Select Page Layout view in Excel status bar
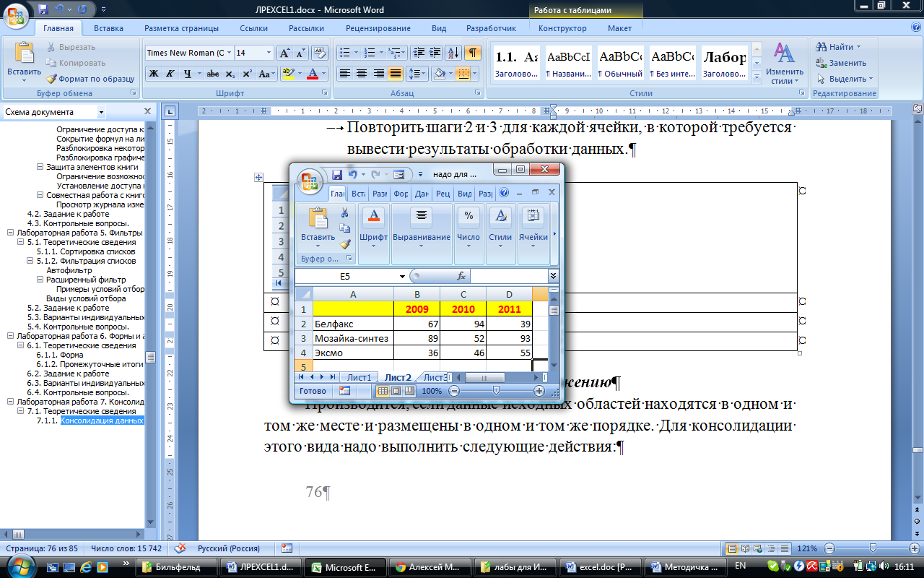This screenshot has width=924, height=578. [396, 391]
